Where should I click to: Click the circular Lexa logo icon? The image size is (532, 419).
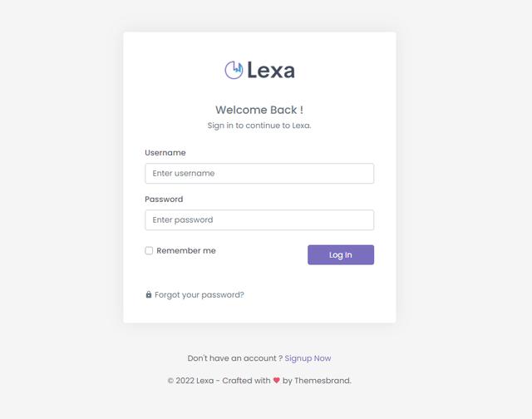[x=234, y=70]
